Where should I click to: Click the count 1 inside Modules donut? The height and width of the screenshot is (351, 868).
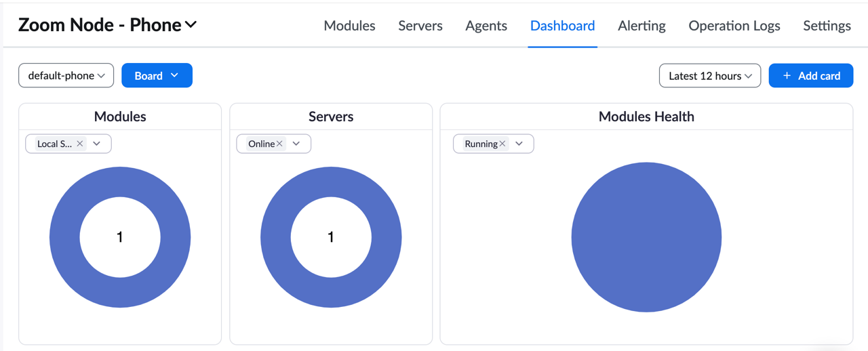tap(120, 237)
